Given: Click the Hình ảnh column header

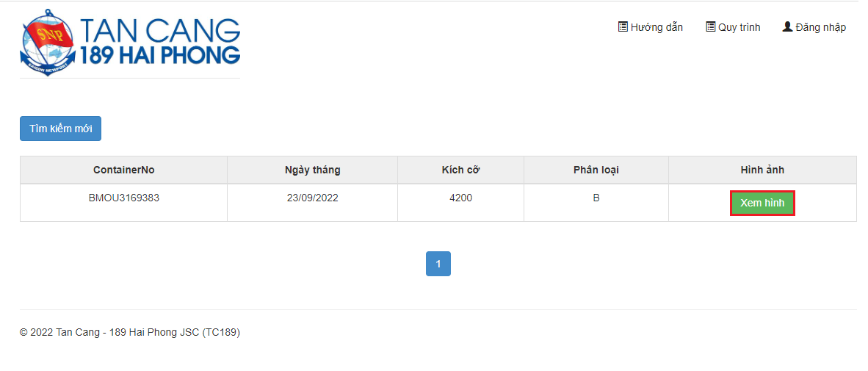Looking at the screenshot, I should tap(762, 170).
